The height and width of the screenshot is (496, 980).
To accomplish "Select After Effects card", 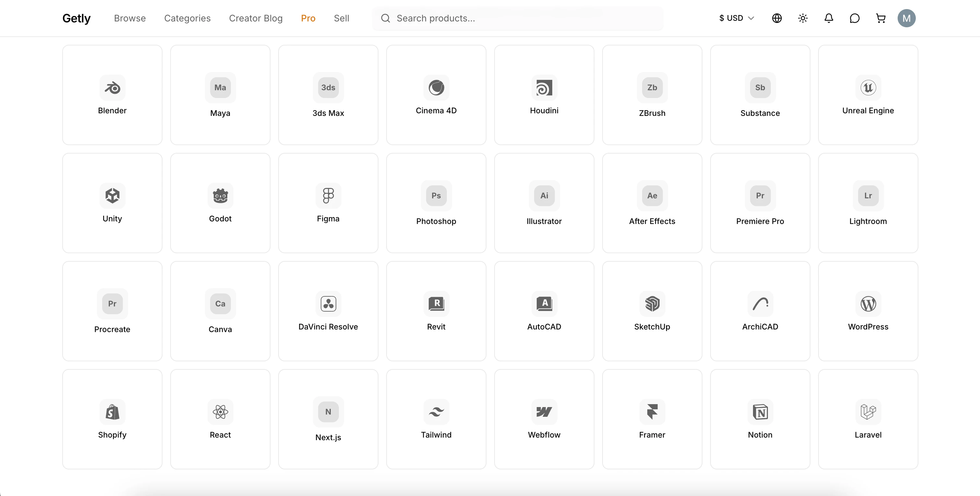I will (x=652, y=203).
